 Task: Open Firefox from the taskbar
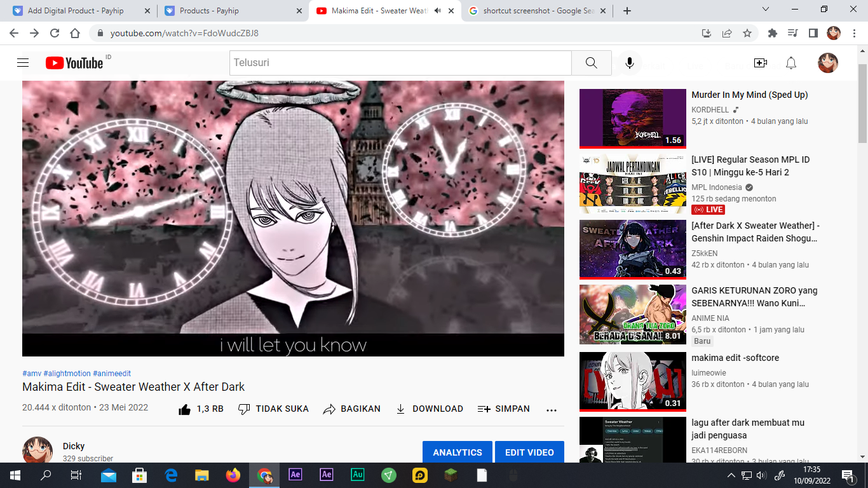(233, 475)
